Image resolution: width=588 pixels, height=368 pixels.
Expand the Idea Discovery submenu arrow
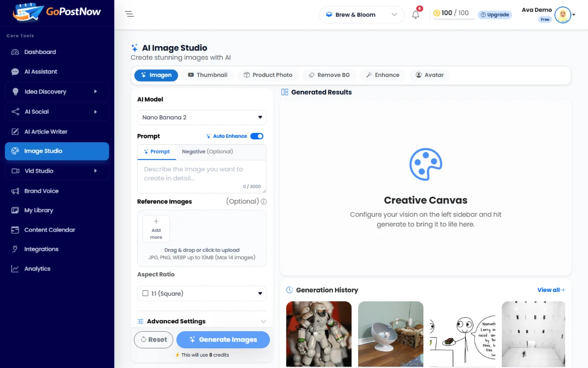coord(96,92)
